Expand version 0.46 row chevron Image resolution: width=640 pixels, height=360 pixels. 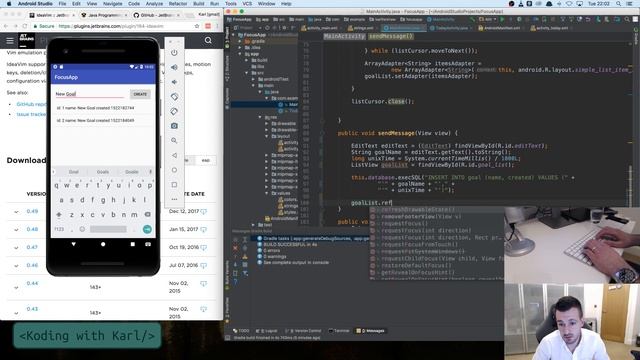click(x=16, y=265)
